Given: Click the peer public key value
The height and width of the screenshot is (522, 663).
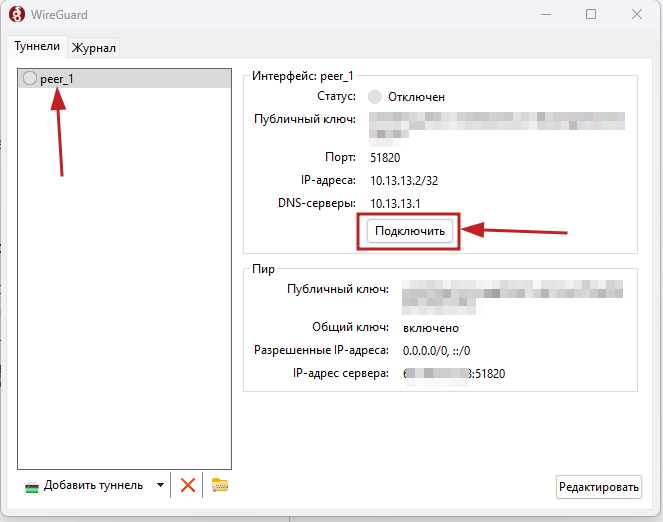Looking at the screenshot, I should coord(512,297).
